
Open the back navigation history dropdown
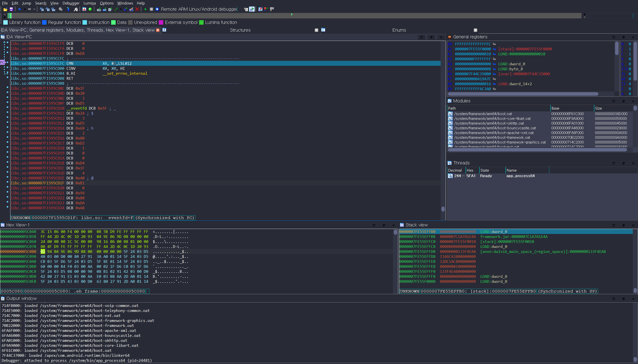24,9
